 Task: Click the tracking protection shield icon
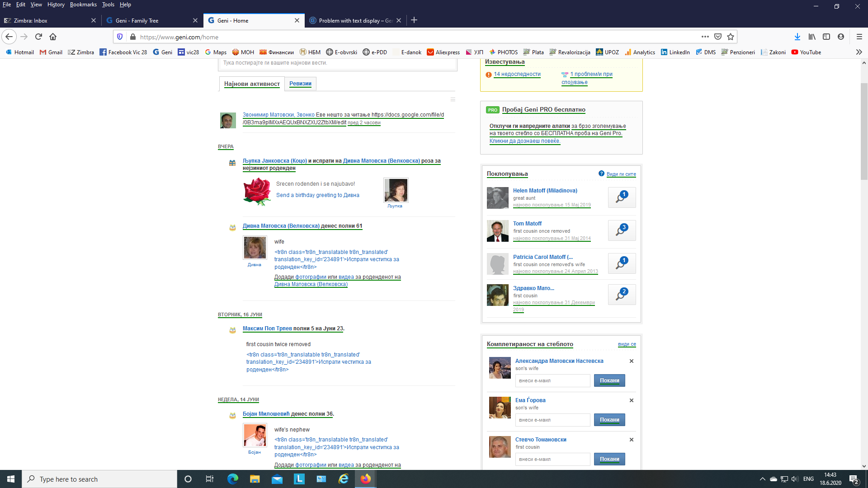pos(120,37)
